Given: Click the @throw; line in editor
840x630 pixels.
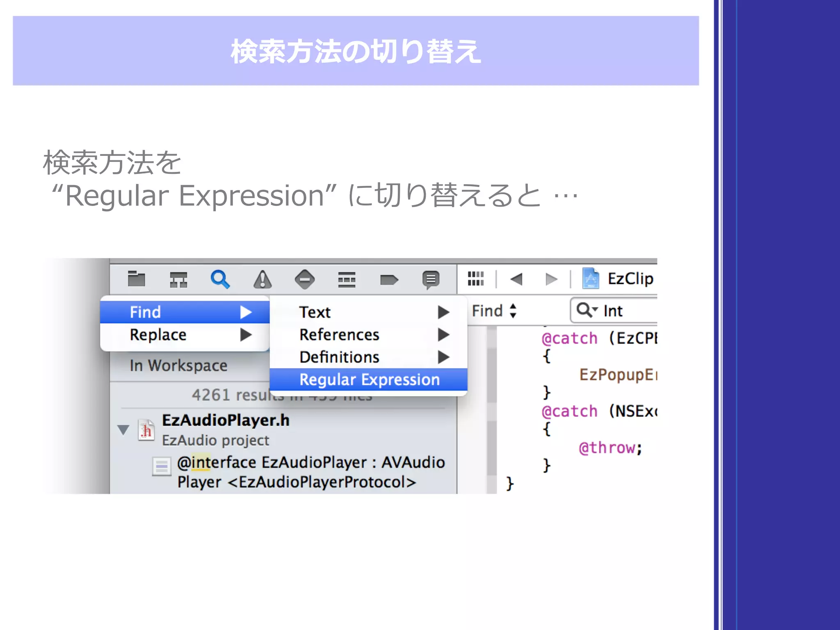Looking at the screenshot, I should point(610,447).
